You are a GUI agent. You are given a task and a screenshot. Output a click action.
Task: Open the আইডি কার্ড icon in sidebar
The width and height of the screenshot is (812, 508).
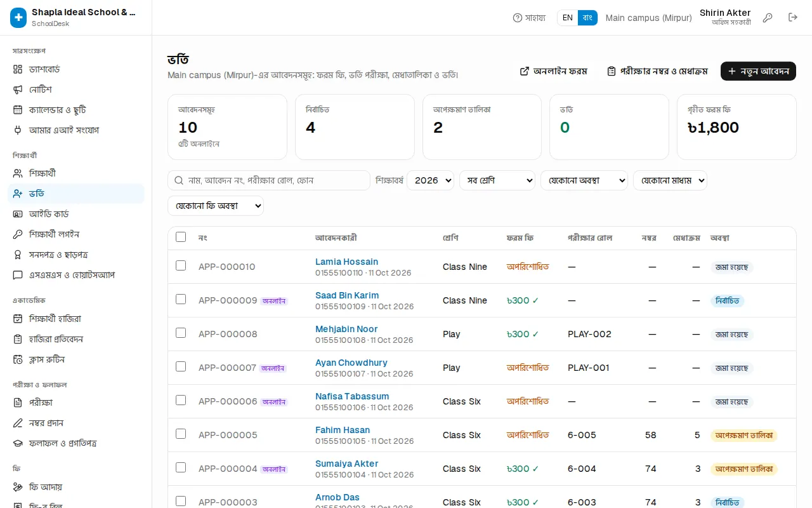click(x=18, y=214)
